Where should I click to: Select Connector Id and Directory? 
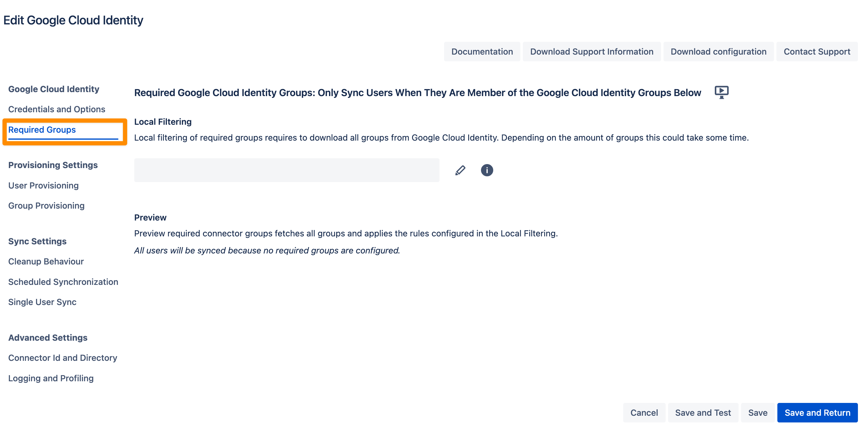click(63, 358)
